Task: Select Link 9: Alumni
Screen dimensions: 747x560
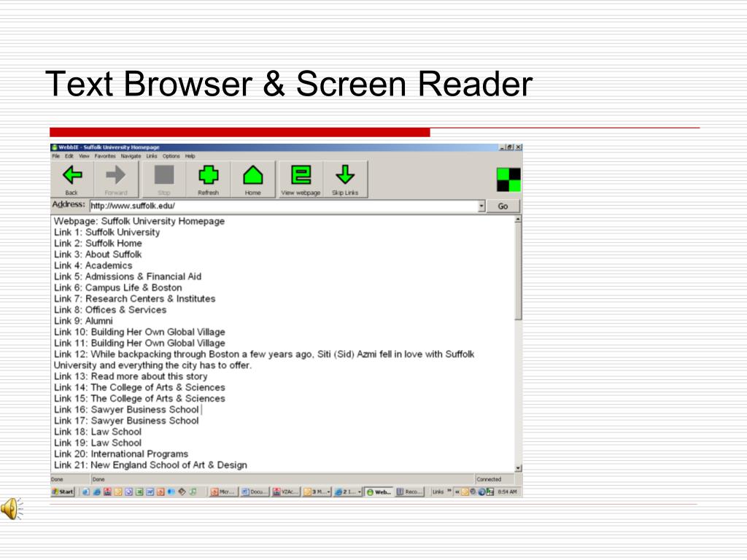Action: [x=83, y=321]
